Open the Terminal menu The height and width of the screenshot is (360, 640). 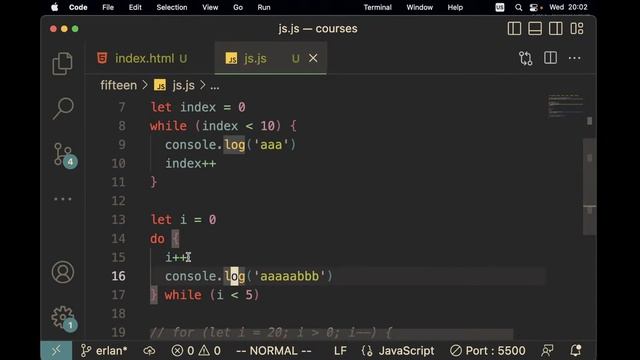click(377, 7)
